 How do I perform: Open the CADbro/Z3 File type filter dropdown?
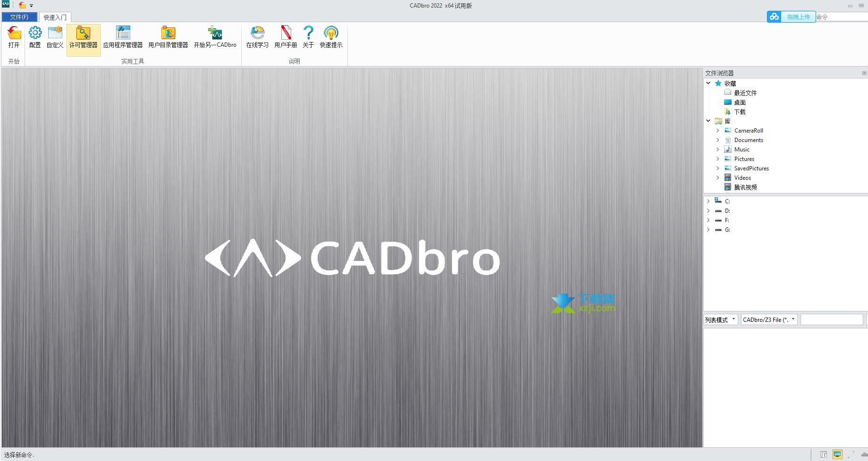coord(769,319)
